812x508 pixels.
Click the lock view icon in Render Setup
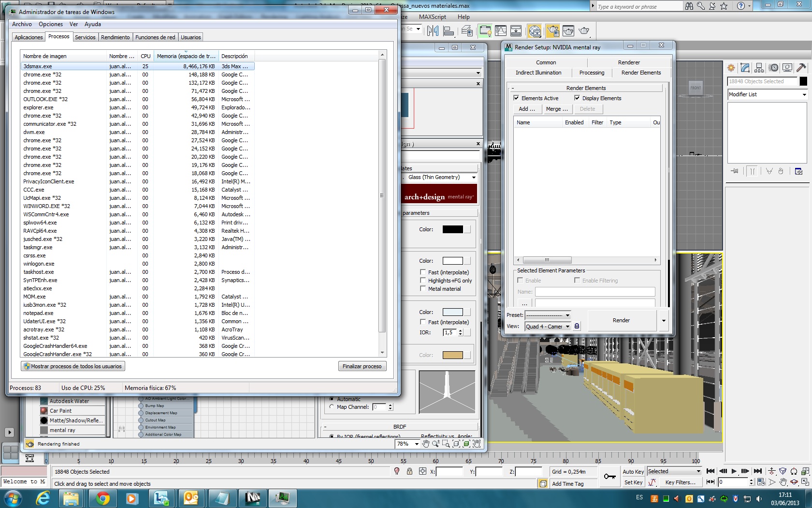[x=577, y=326]
